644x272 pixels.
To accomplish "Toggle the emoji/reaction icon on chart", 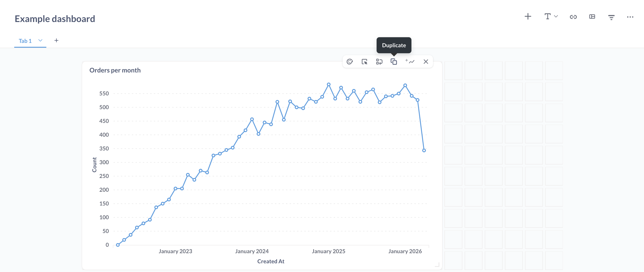I will [350, 62].
